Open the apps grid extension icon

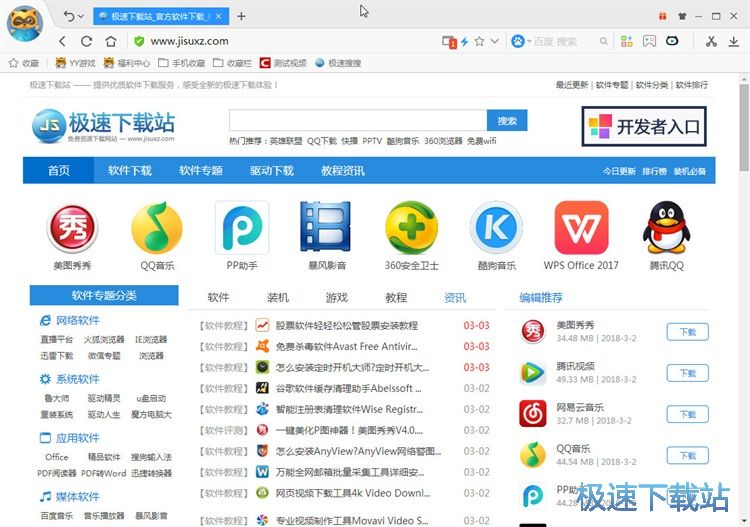(x=627, y=42)
